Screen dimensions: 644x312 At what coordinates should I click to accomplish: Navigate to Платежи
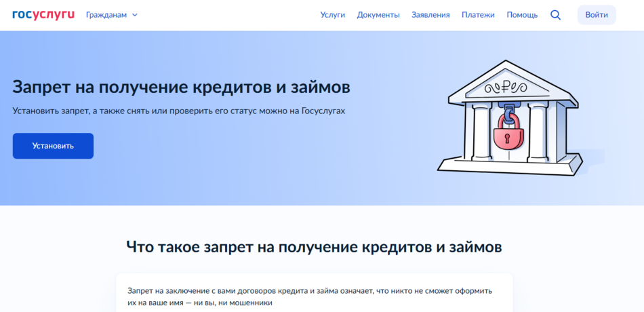[478, 15]
